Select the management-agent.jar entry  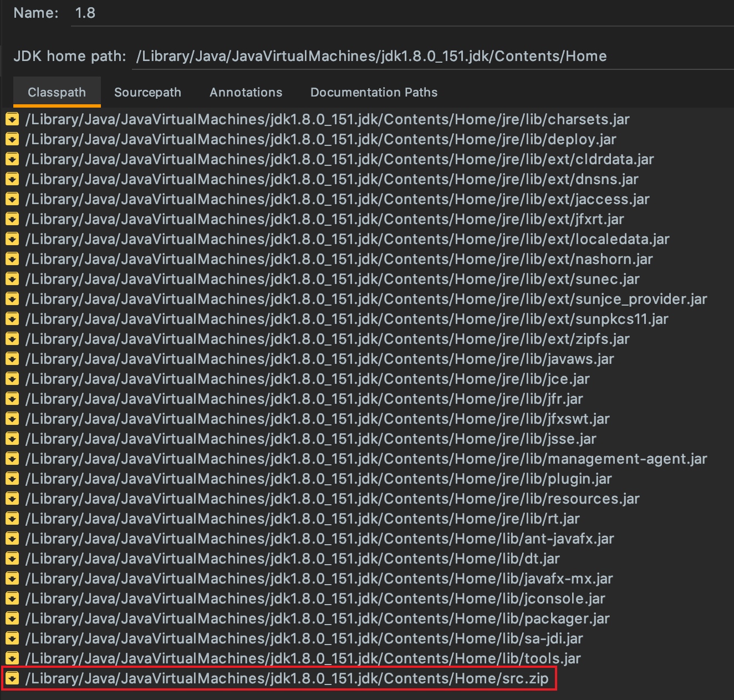(x=366, y=459)
